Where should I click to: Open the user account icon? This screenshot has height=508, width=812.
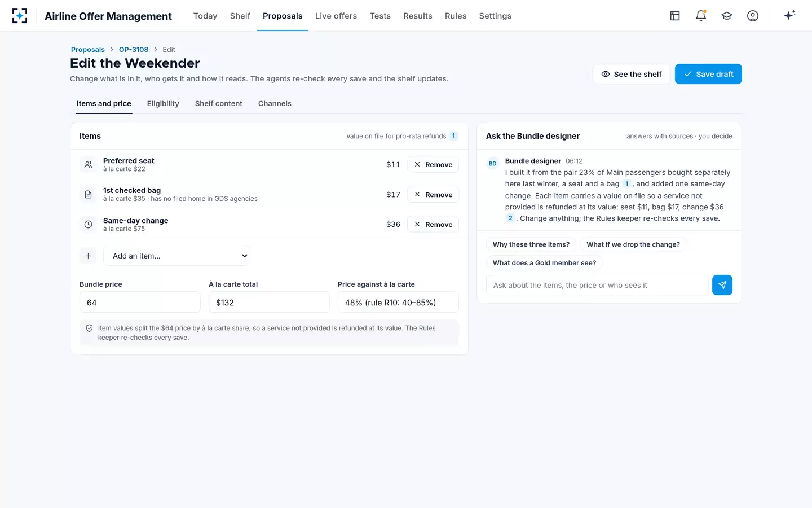click(753, 16)
